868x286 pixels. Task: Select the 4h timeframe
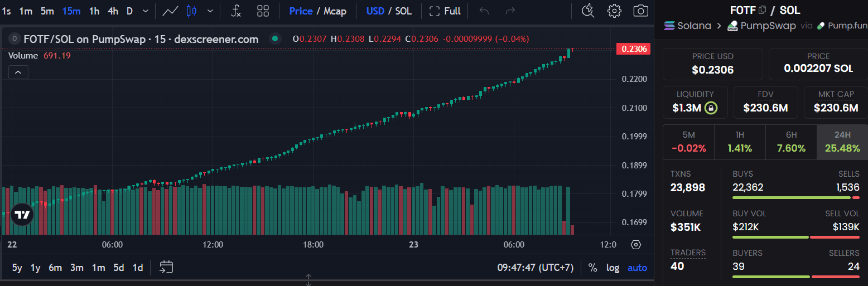pos(113,11)
